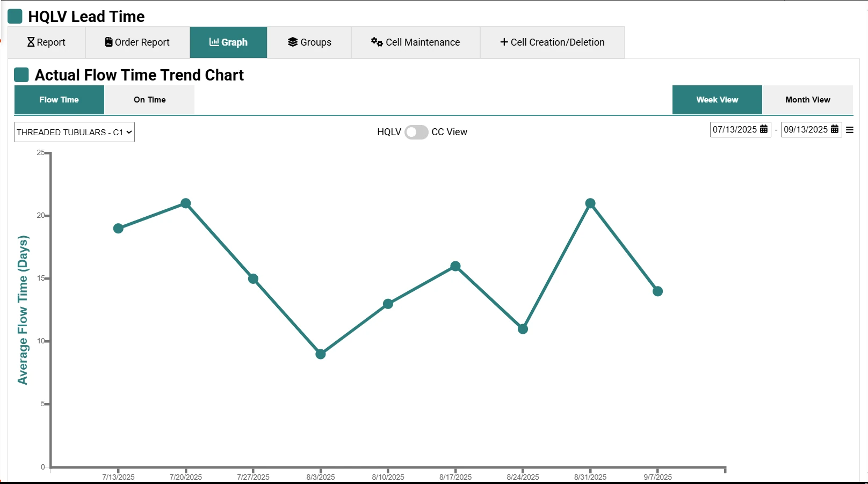Click the plus icon on Cell Creation/Deletion

pos(504,42)
